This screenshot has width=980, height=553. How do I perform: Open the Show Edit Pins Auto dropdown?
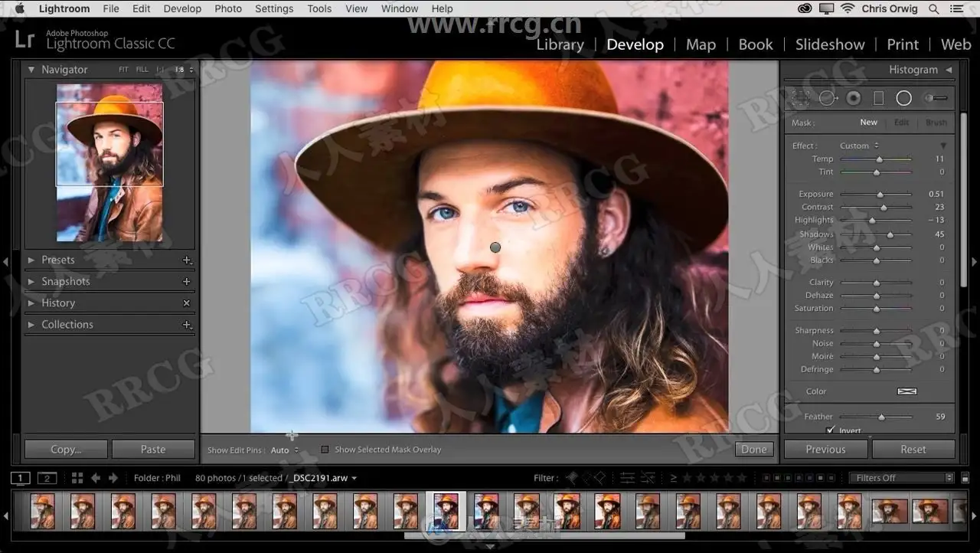pyautogui.click(x=285, y=450)
